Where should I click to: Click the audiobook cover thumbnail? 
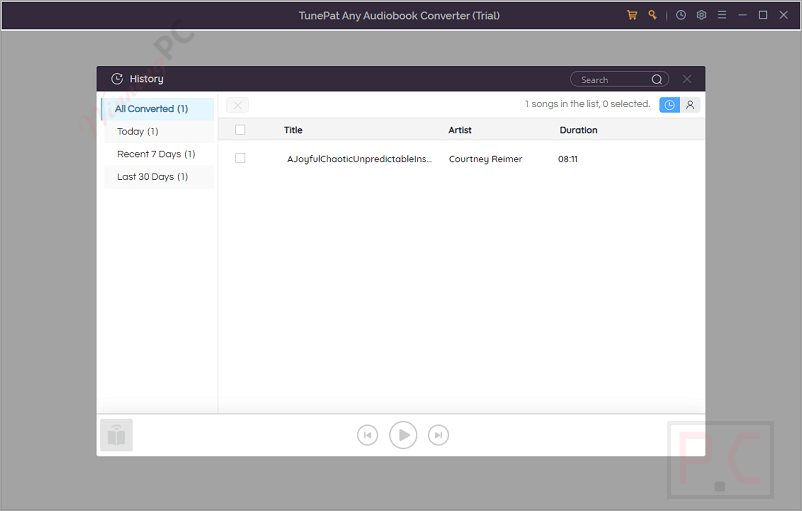[116, 435]
